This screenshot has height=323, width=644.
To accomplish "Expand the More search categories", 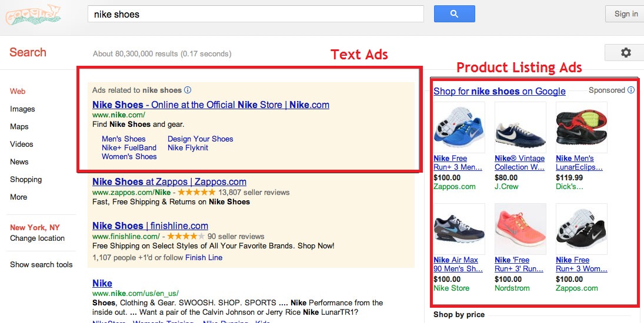I will coord(19,197).
